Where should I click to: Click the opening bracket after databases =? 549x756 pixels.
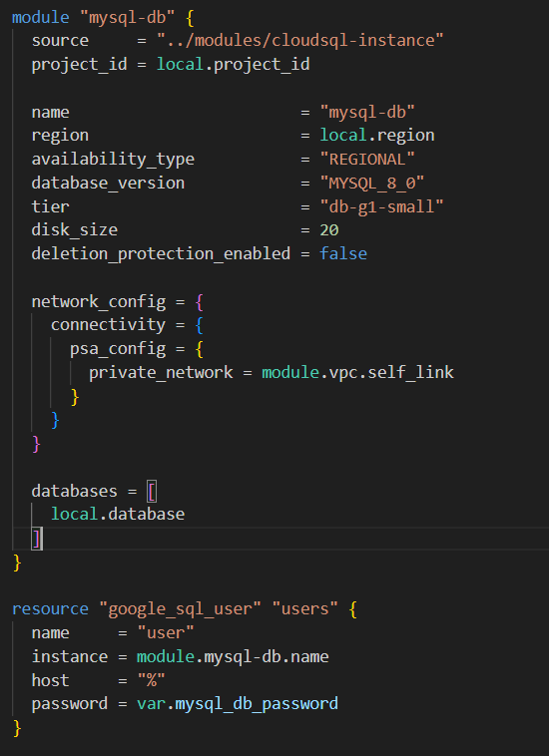click(x=151, y=492)
